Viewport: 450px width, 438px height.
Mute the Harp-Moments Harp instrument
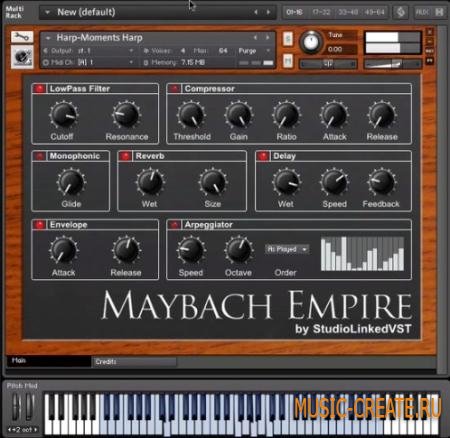(288, 61)
